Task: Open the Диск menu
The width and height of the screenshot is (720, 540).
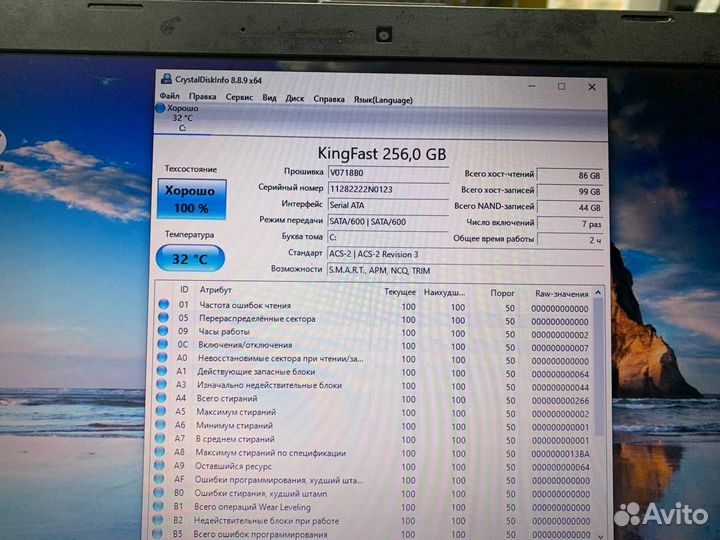Action: tap(295, 98)
